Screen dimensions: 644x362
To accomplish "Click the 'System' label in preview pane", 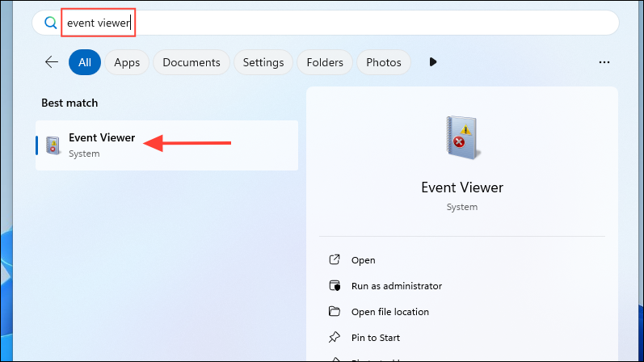I will 462,207.
